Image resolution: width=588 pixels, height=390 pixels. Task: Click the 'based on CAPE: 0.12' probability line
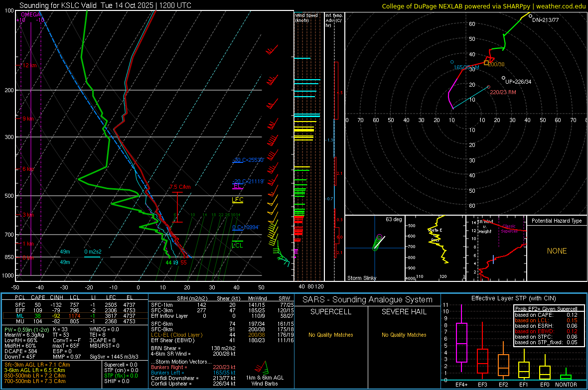click(x=546, y=315)
